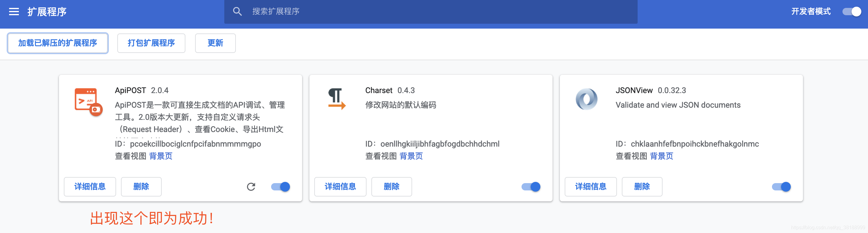This screenshot has width=868, height=233.
Task: Open the hamburger main menu
Action: pyautogui.click(x=14, y=12)
